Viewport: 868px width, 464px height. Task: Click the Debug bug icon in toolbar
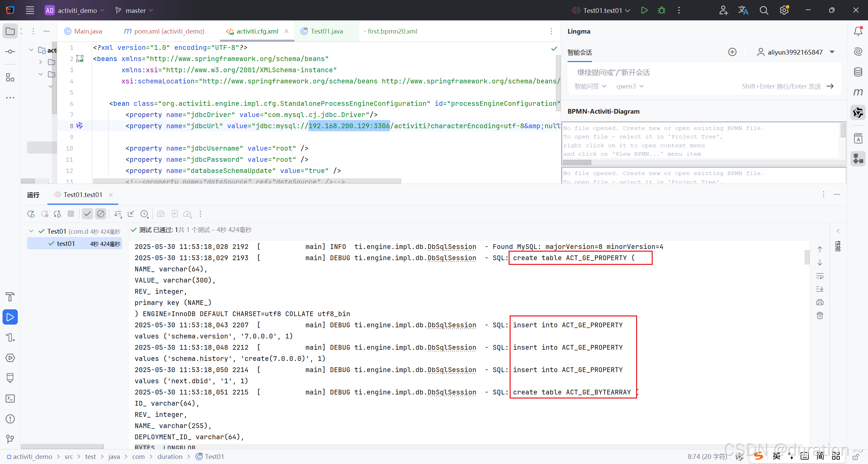661,10
